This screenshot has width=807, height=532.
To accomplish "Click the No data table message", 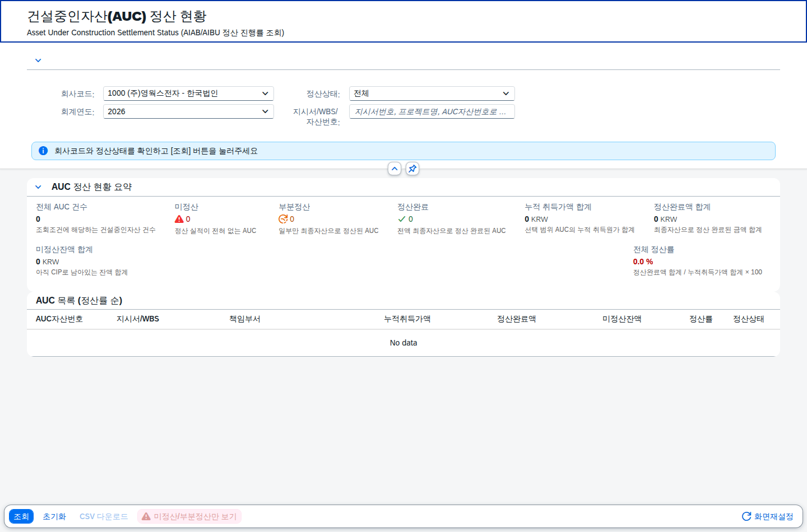I will tap(403, 343).
